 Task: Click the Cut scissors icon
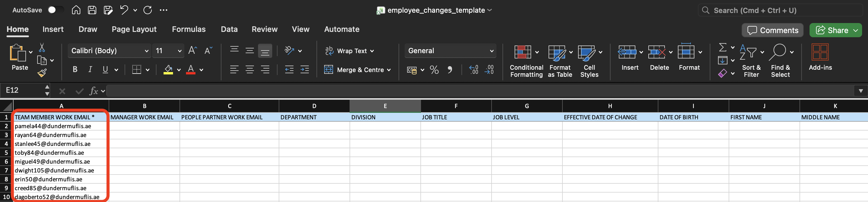pos(42,48)
